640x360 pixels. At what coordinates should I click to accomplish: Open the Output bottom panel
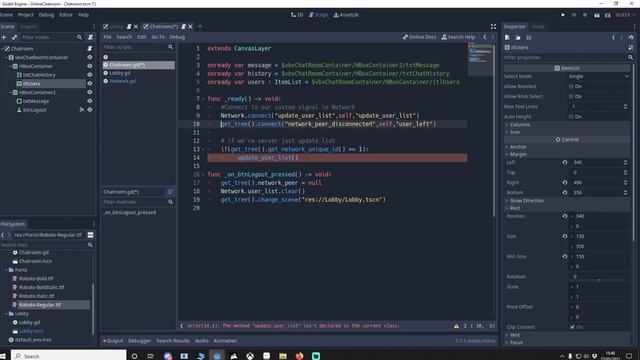point(113,341)
